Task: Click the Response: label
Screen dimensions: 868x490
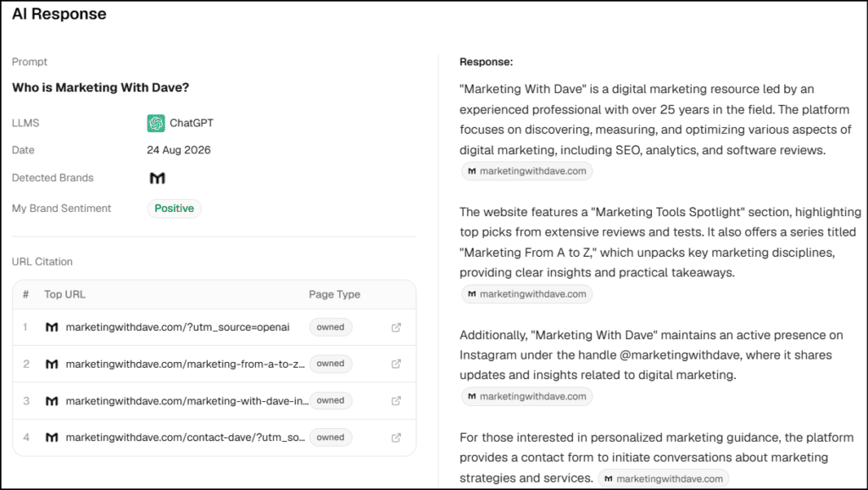Action: 486,62
